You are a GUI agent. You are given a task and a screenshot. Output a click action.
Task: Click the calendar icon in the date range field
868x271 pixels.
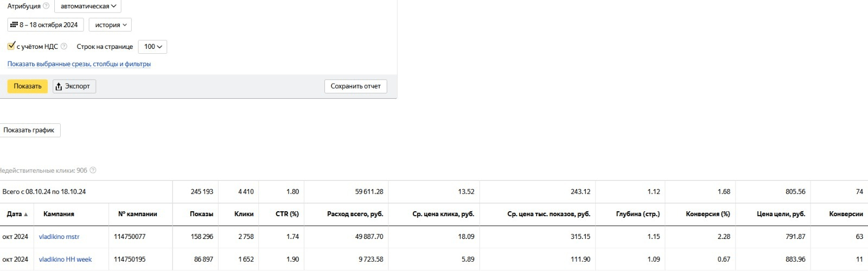14,24
